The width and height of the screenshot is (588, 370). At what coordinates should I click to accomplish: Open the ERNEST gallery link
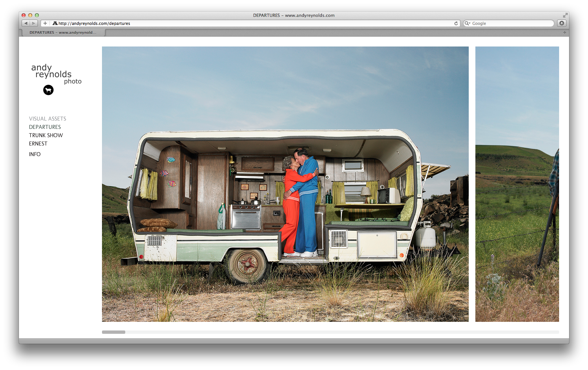[x=38, y=143]
